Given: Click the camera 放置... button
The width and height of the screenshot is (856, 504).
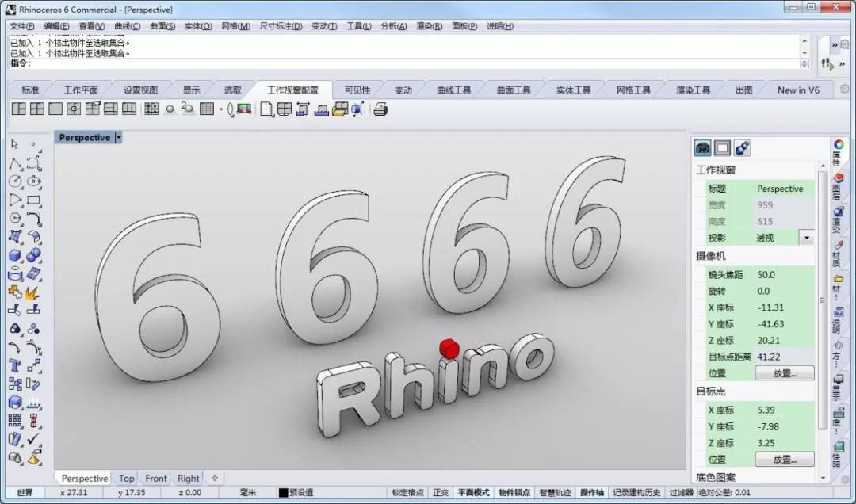Looking at the screenshot, I should tap(785, 373).
